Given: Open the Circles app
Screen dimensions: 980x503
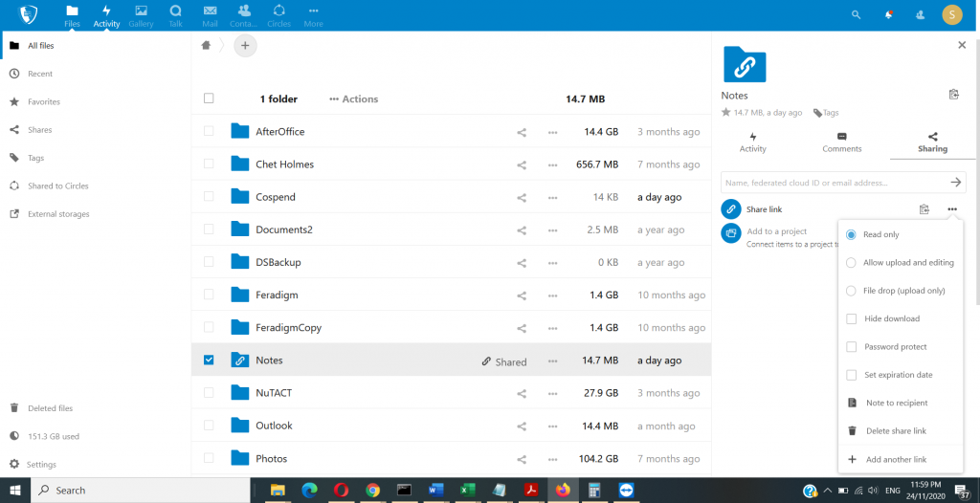Looking at the screenshot, I should 278,15.
